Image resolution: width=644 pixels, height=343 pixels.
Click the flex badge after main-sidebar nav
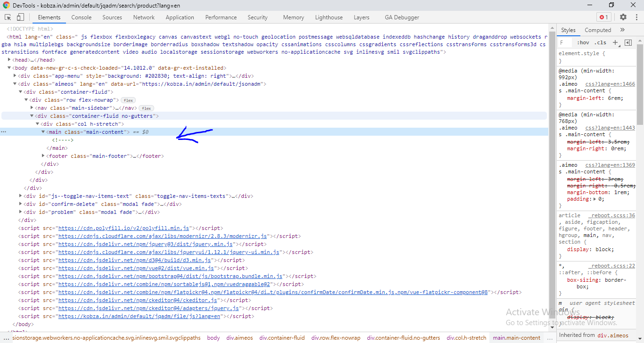click(x=146, y=108)
